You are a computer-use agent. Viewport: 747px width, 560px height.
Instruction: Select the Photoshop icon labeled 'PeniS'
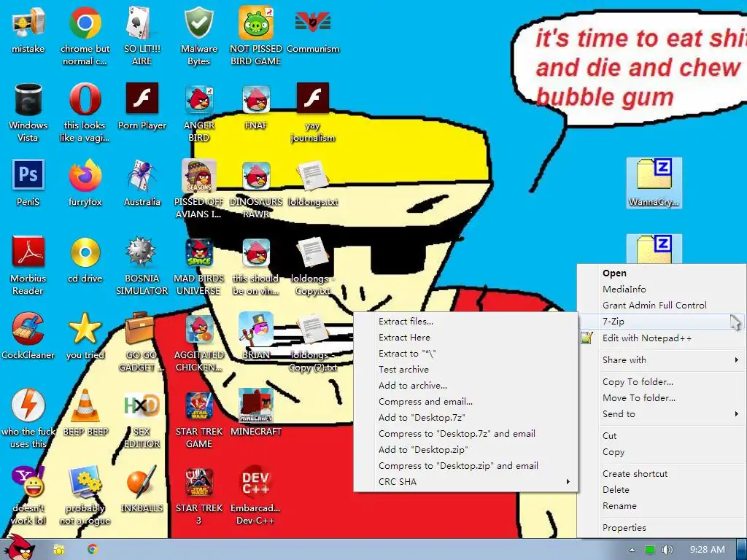[28, 175]
